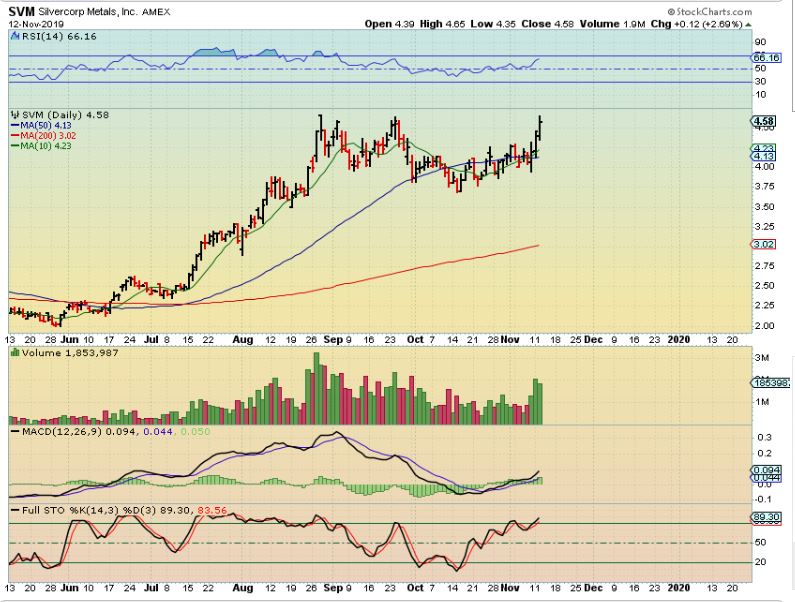The height and width of the screenshot is (602, 795).
Task: Click the latest price bar at 4.58
Action: tap(541, 128)
